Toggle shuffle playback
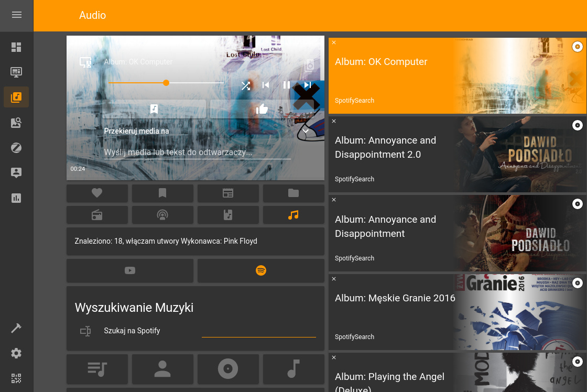Viewport: 587px width, 392px height. coord(246,85)
